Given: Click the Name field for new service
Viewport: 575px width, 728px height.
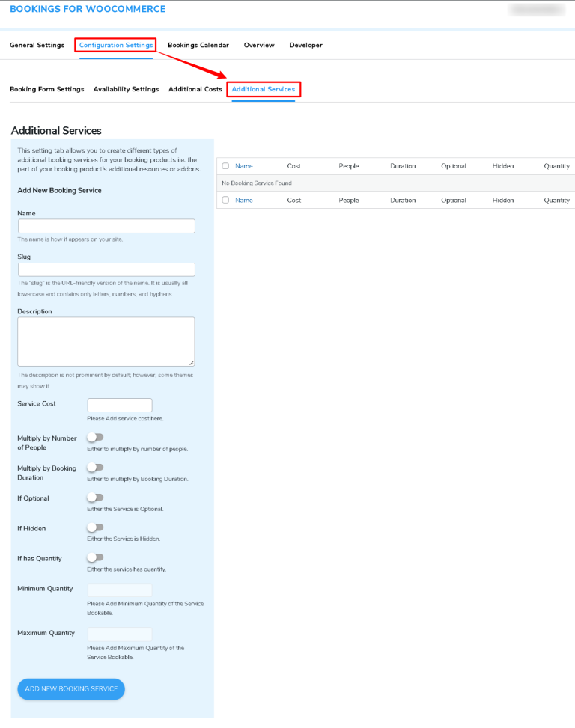Looking at the screenshot, I should [x=106, y=226].
